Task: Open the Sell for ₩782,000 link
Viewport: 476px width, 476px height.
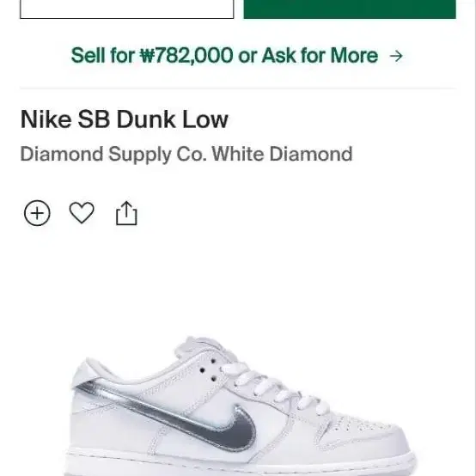Action: (x=237, y=56)
